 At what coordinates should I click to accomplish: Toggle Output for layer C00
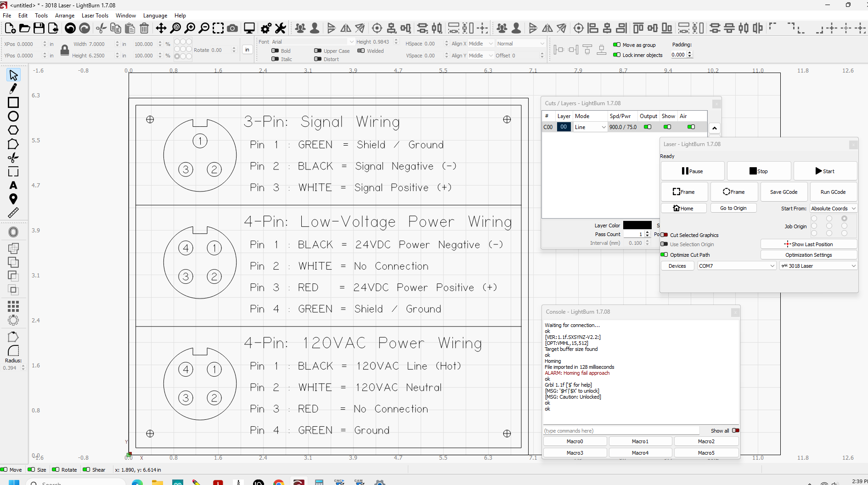click(x=648, y=127)
